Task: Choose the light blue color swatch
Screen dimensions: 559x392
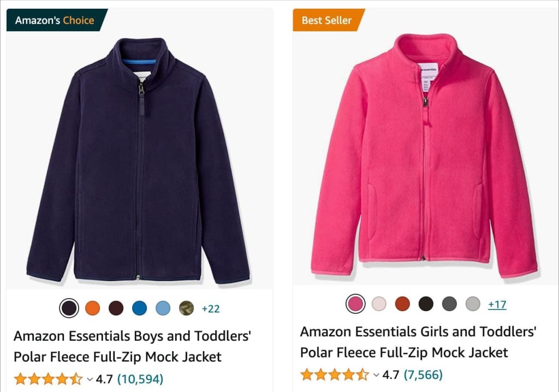Action: pos(163,308)
